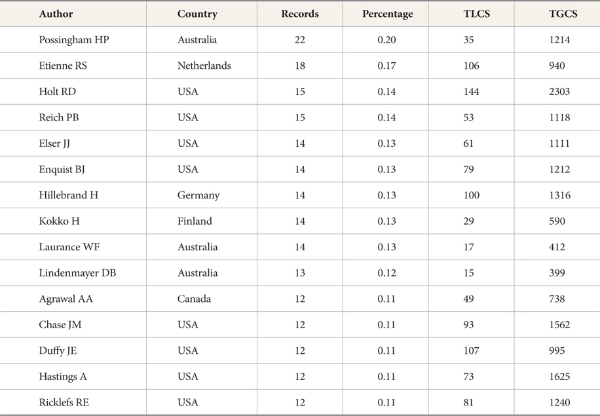Viewport: 600px width, 416px height.
Task: Click the Country column header
Action: coord(197,15)
